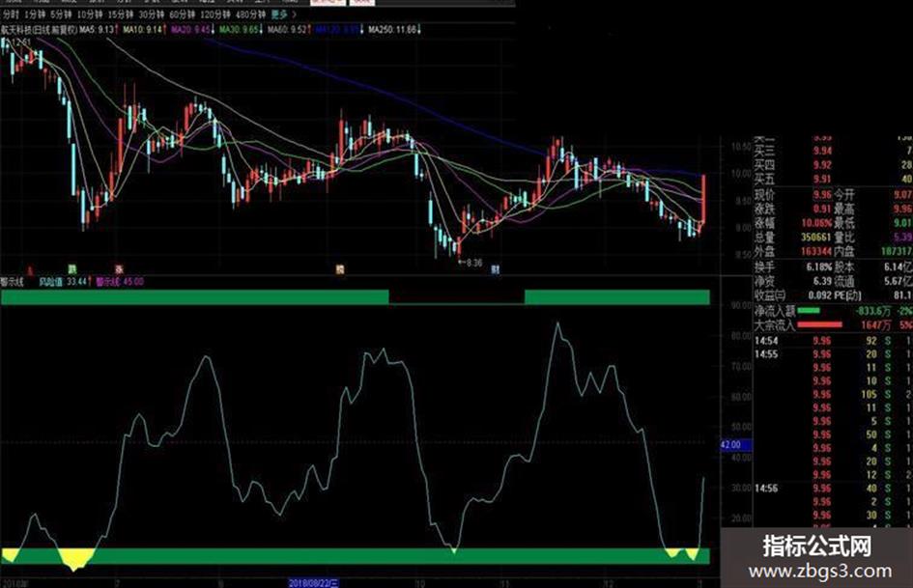This screenshot has height=588, width=913.
Task: Click the 股本 label
Action: pos(844,266)
